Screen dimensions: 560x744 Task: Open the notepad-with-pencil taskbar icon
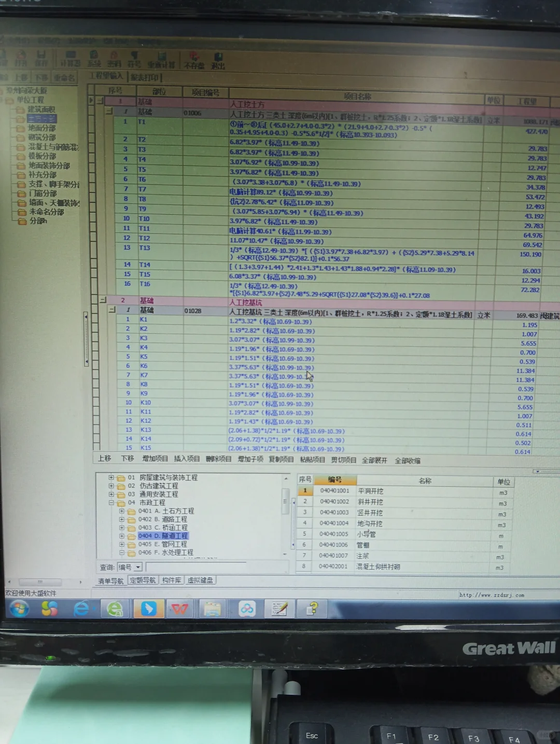(279, 608)
